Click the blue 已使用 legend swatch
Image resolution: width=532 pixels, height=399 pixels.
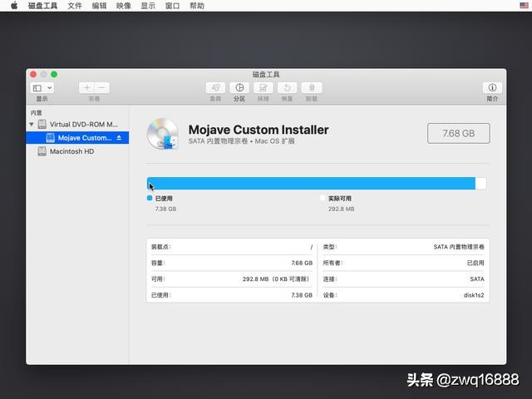[150, 198]
